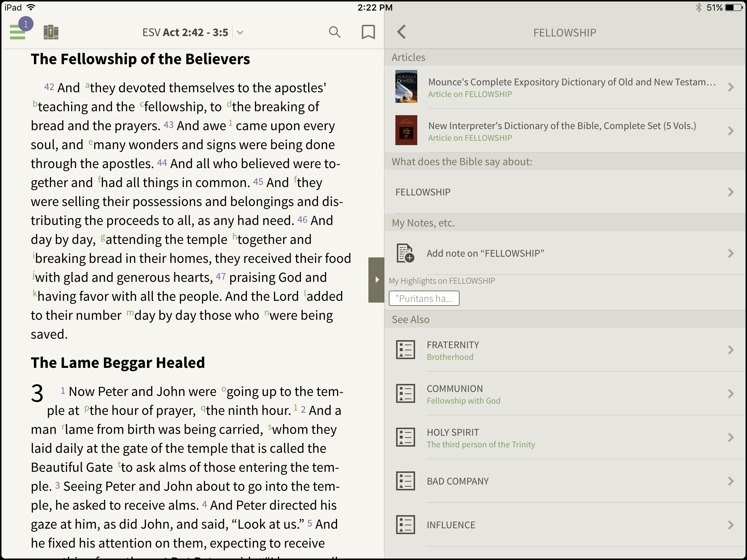Open Mounce's Complete Expository Dictionary article
This screenshot has width=747, height=560.
(565, 87)
